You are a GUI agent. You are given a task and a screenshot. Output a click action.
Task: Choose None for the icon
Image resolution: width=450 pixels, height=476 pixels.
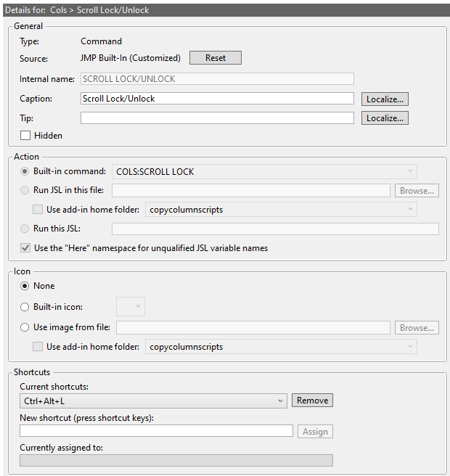(25, 286)
